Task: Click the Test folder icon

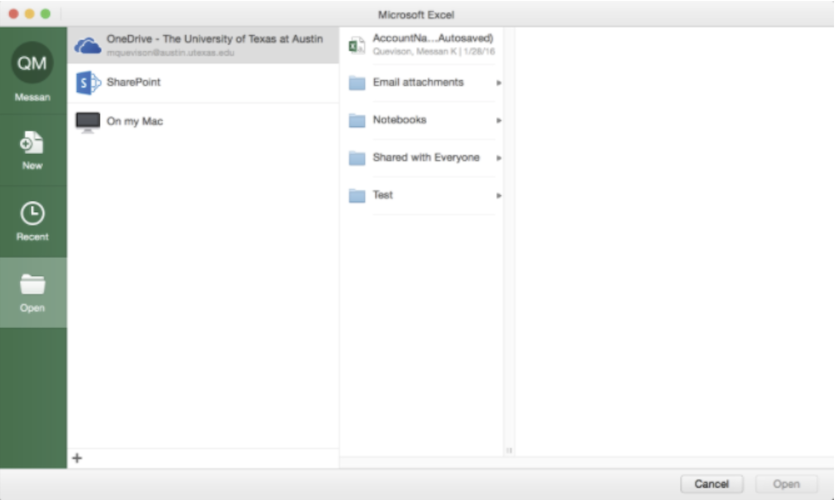Action: tap(357, 196)
